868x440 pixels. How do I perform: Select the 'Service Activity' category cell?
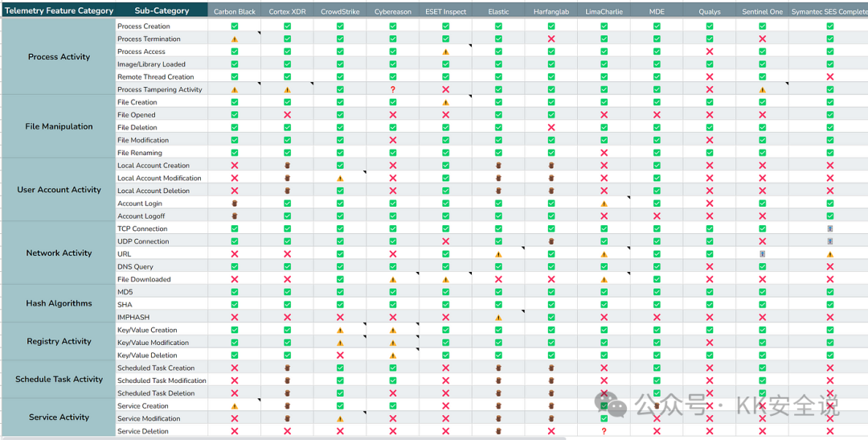point(59,417)
